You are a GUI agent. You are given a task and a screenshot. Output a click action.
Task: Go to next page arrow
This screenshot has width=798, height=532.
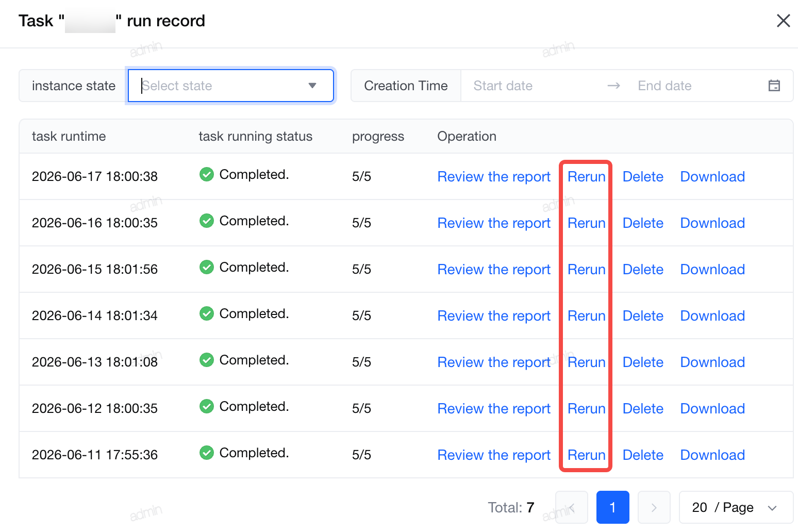(x=654, y=507)
